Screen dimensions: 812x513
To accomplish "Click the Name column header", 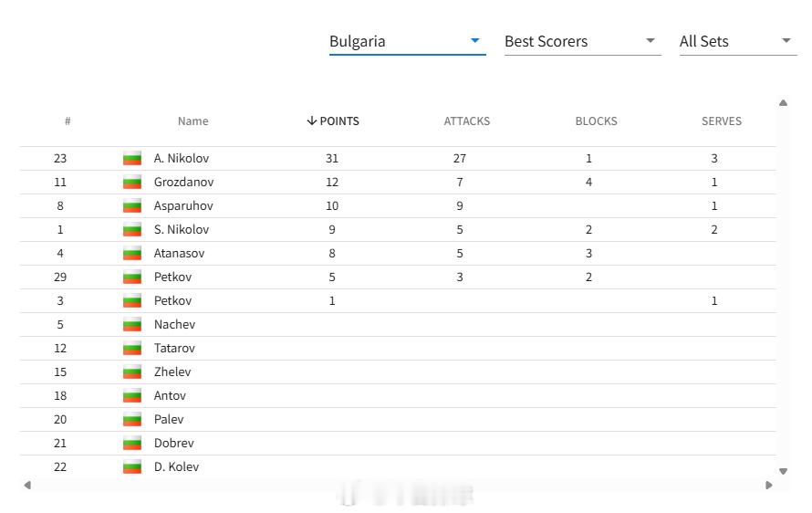I will [193, 121].
